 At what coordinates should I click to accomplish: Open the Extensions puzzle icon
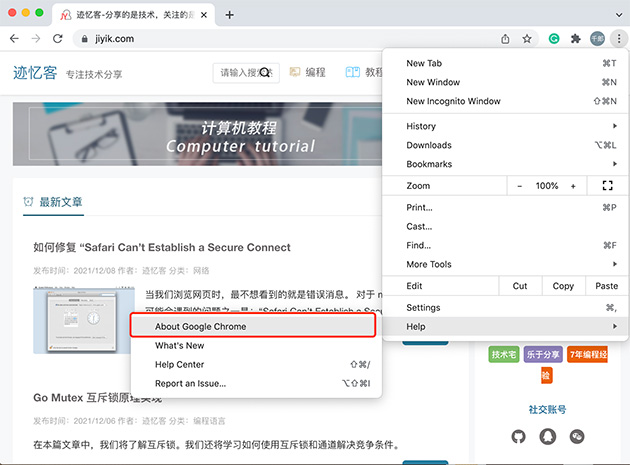(x=576, y=39)
